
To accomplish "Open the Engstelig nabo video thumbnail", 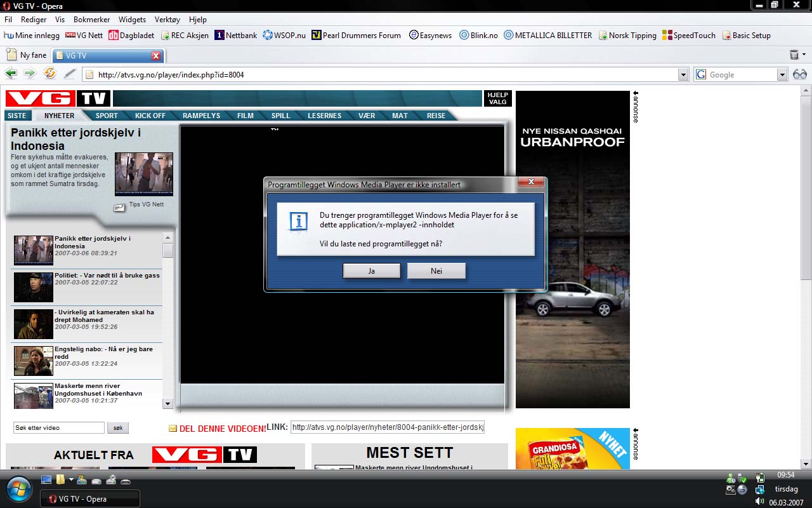I will [34, 361].
